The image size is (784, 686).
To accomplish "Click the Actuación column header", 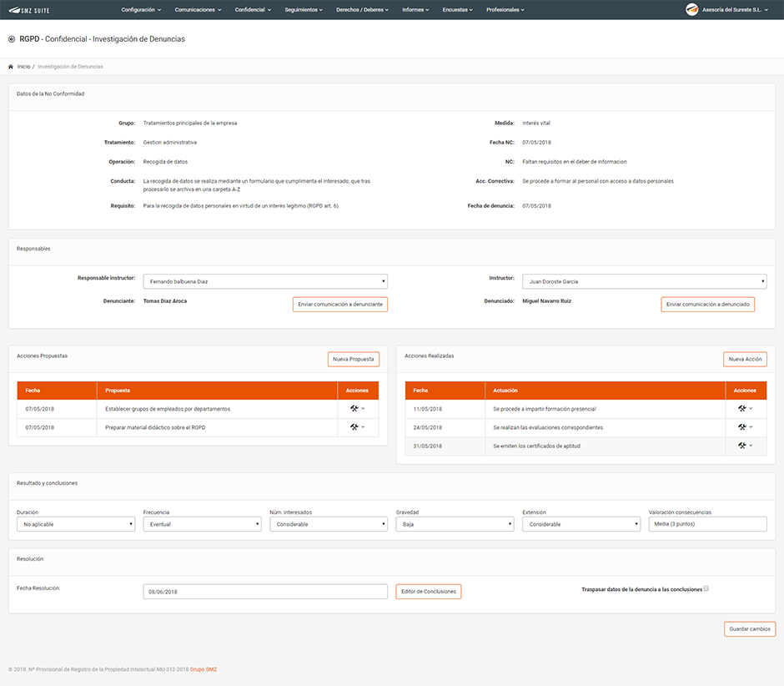I will 605,391.
